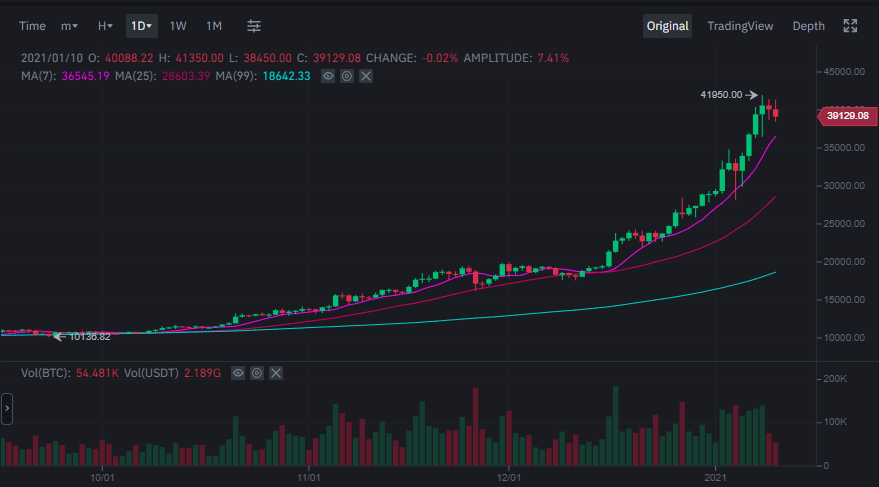The image size is (879, 487).
Task: Open the technical indicators settings icon
Action: (254, 26)
